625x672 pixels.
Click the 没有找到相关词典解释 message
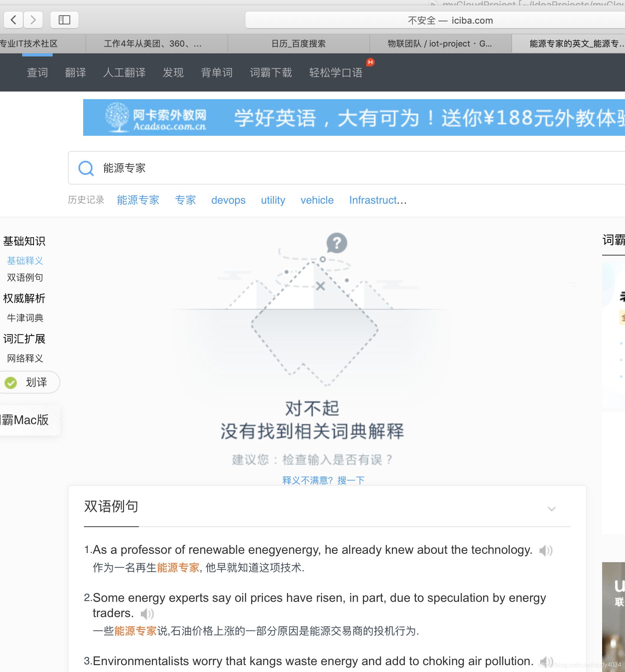coord(312,431)
